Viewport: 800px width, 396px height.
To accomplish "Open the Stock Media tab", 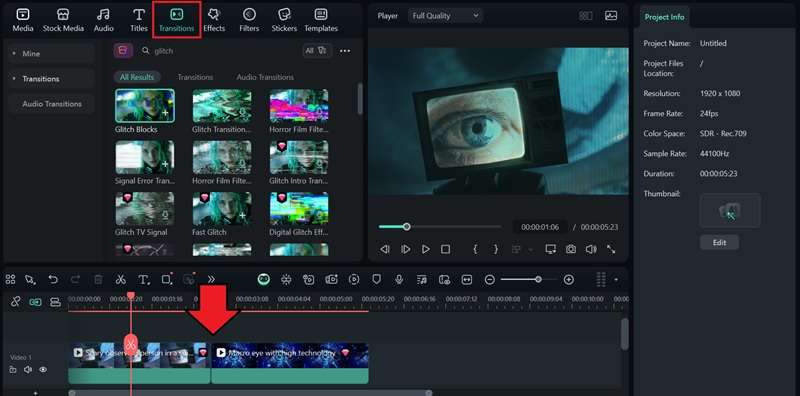I will pyautogui.click(x=63, y=20).
